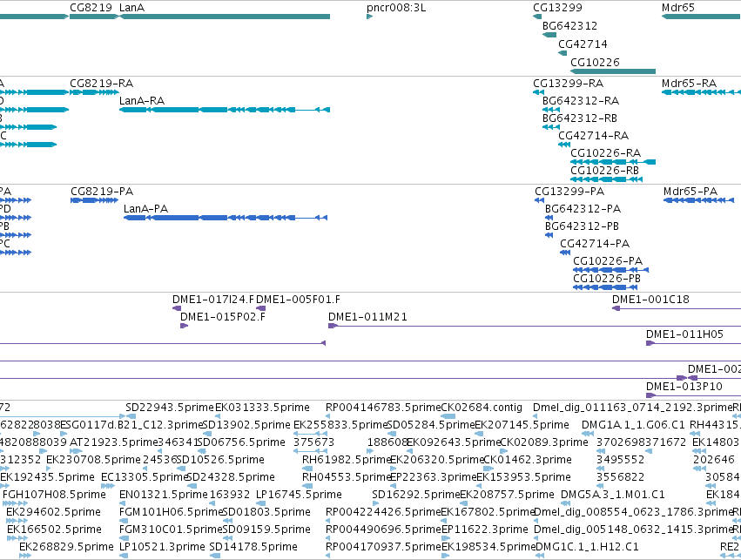This screenshot has width=741, height=560.
Task: Click the EK207145.5prime EST label
Action: pyautogui.click(x=522, y=425)
